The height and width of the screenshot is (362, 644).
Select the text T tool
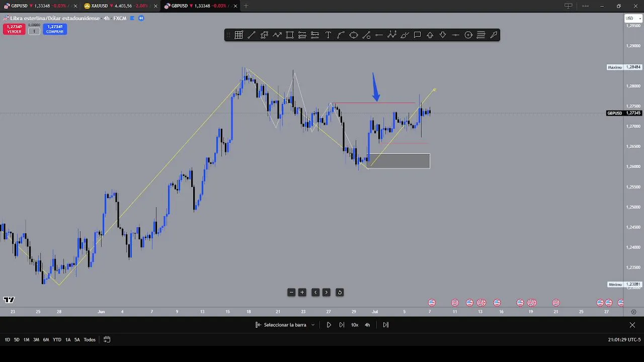pyautogui.click(x=328, y=35)
